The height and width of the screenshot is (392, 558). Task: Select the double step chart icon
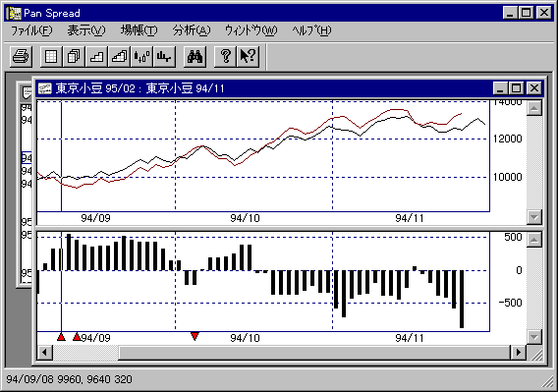click(119, 56)
